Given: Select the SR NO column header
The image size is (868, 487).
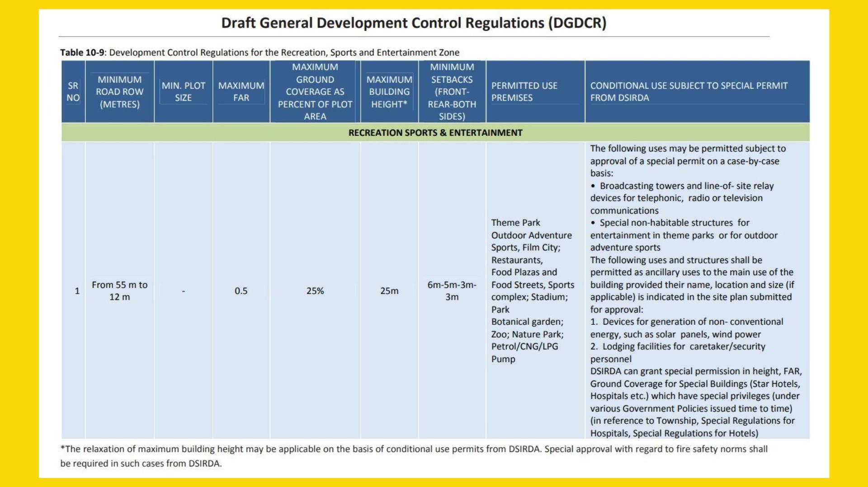Looking at the screenshot, I should tap(73, 92).
